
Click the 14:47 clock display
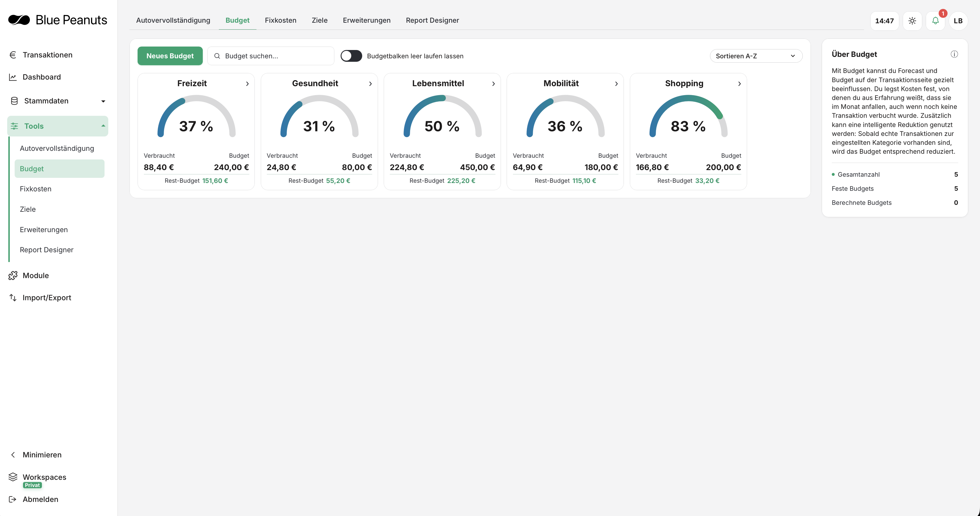tap(884, 21)
